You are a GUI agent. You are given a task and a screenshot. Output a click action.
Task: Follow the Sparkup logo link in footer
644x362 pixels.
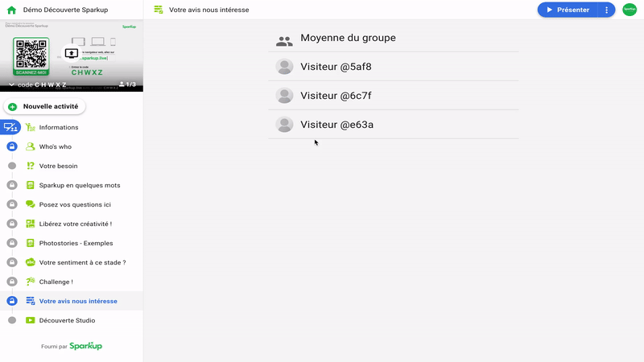tap(86, 346)
